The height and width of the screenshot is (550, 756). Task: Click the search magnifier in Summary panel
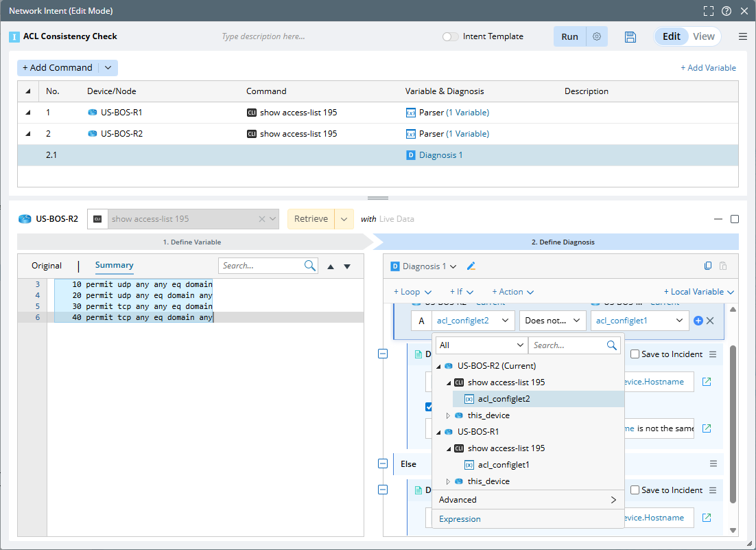[x=310, y=266]
